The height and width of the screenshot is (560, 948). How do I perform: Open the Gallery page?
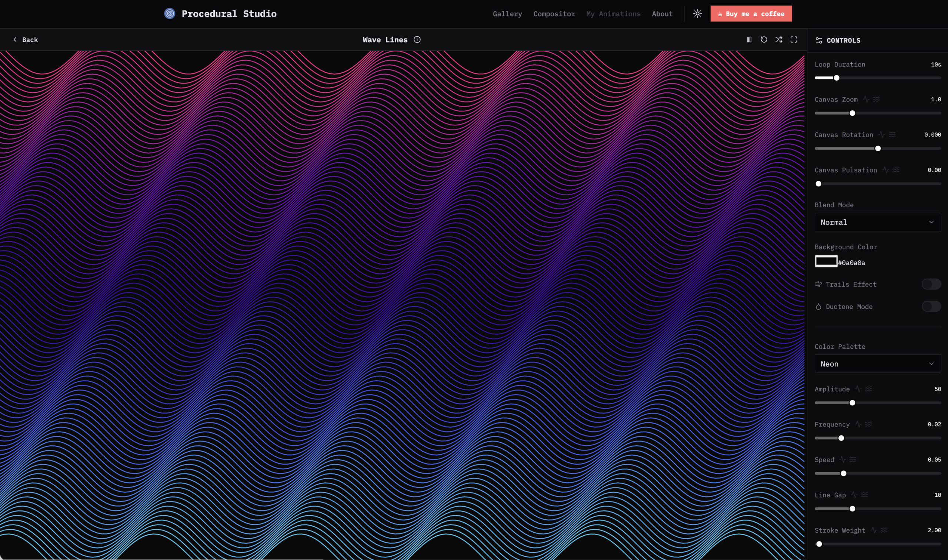click(507, 14)
